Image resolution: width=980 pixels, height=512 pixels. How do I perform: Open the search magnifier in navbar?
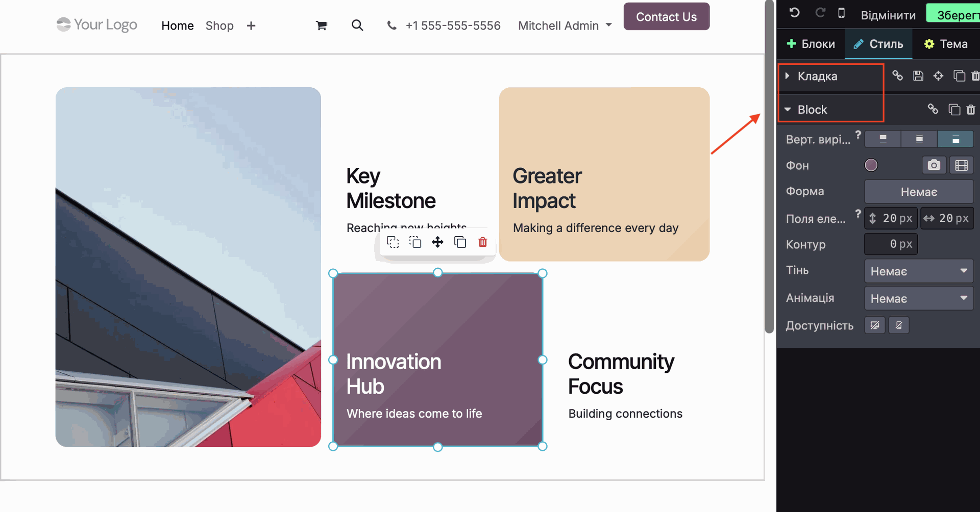click(x=357, y=25)
